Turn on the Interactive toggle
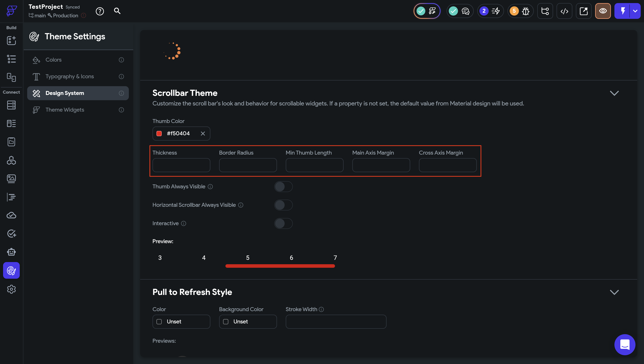Screen dimensions: 644x364 [x=283, y=223]
